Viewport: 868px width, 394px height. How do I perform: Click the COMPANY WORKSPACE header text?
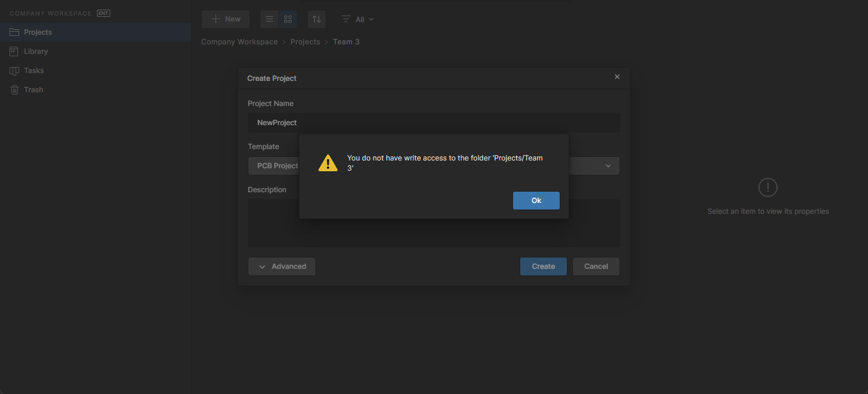(51, 13)
